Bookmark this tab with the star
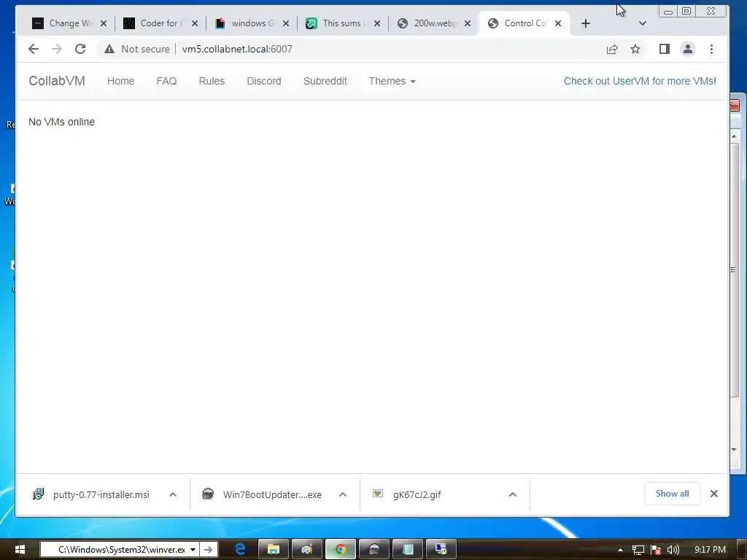 635,49
